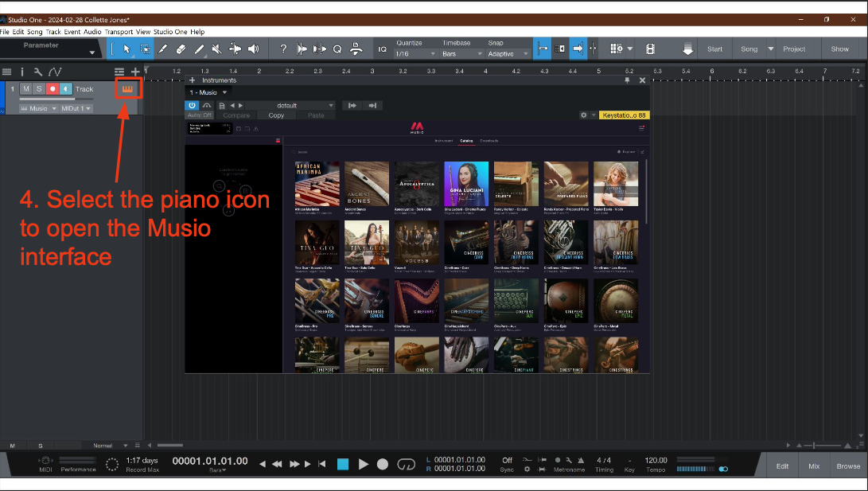Click the plus icon next to Instruments
The image size is (868, 491).
(192, 80)
